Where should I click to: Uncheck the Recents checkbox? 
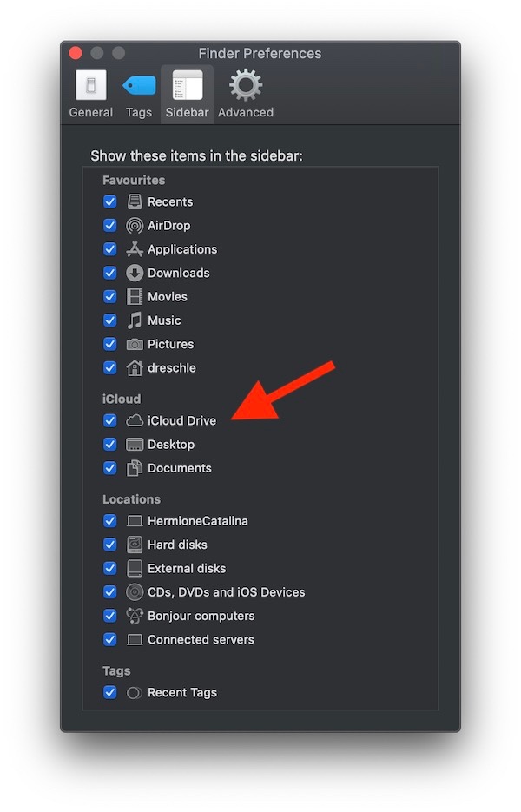point(110,201)
